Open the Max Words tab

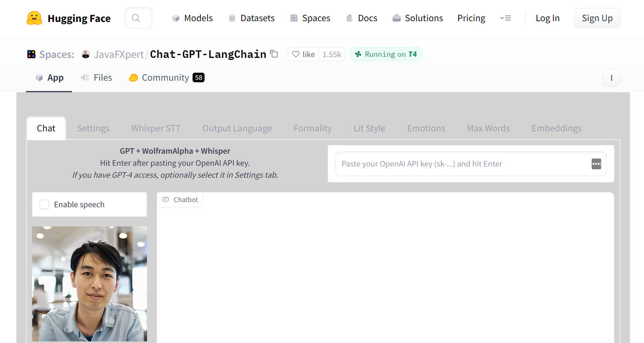(x=488, y=128)
